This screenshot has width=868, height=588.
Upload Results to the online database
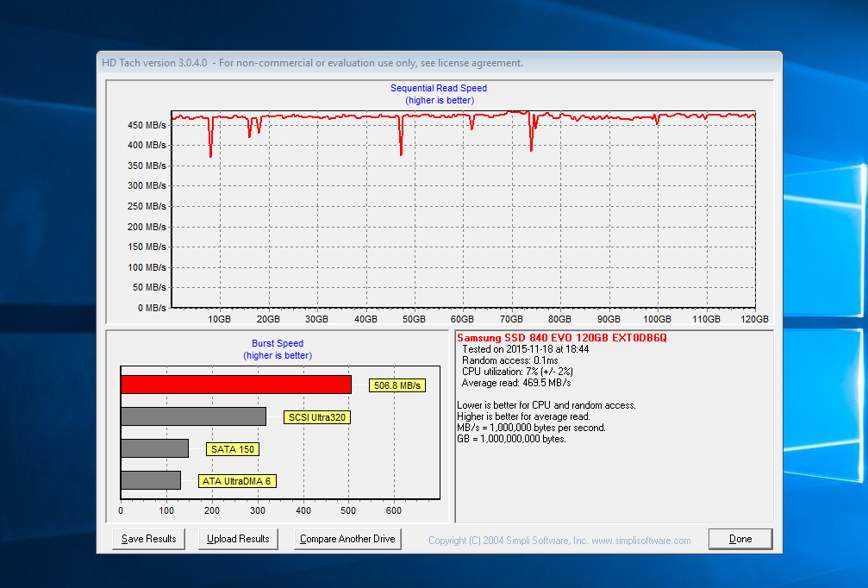tap(238, 539)
